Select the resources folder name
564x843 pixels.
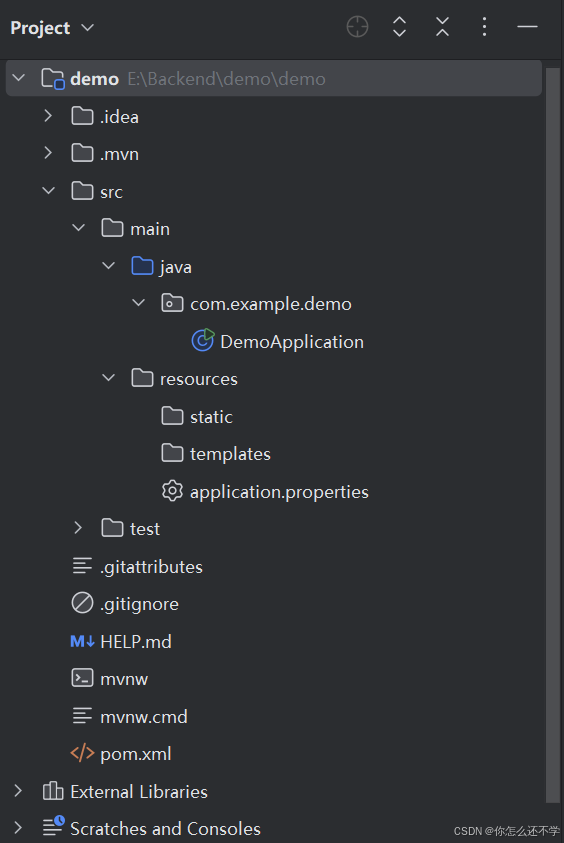click(199, 379)
